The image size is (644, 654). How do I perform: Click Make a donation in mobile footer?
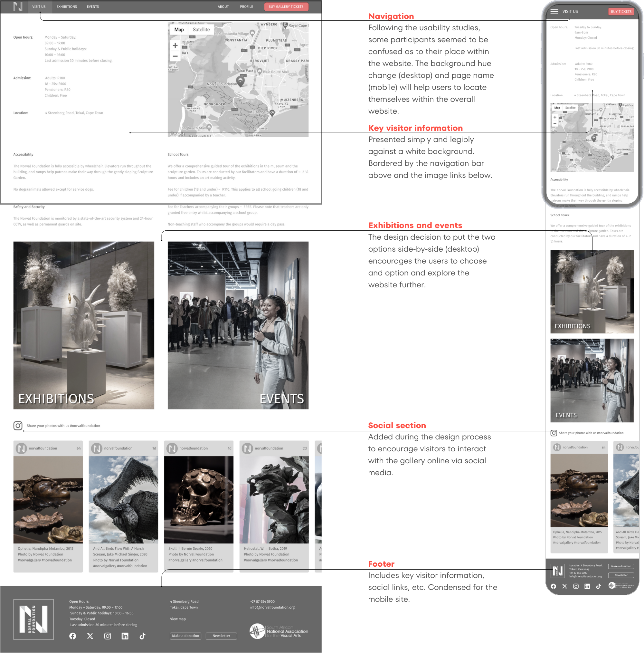pyautogui.click(x=621, y=566)
